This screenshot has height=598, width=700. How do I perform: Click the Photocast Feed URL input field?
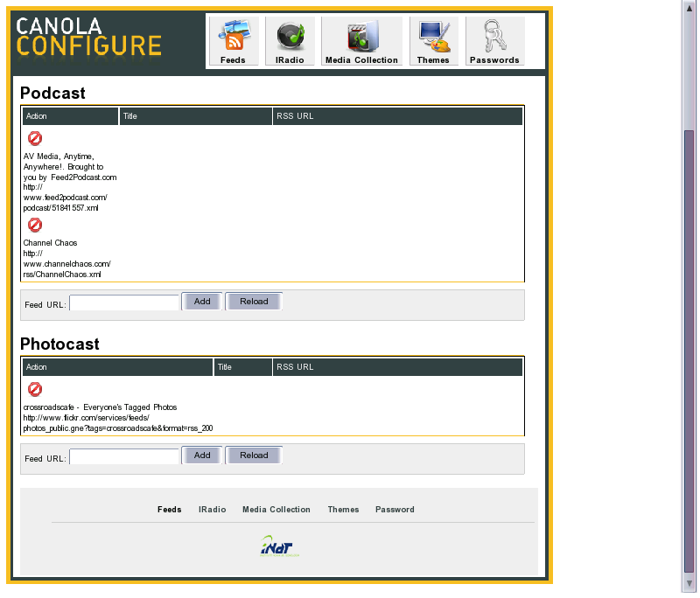click(x=124, y=456)
